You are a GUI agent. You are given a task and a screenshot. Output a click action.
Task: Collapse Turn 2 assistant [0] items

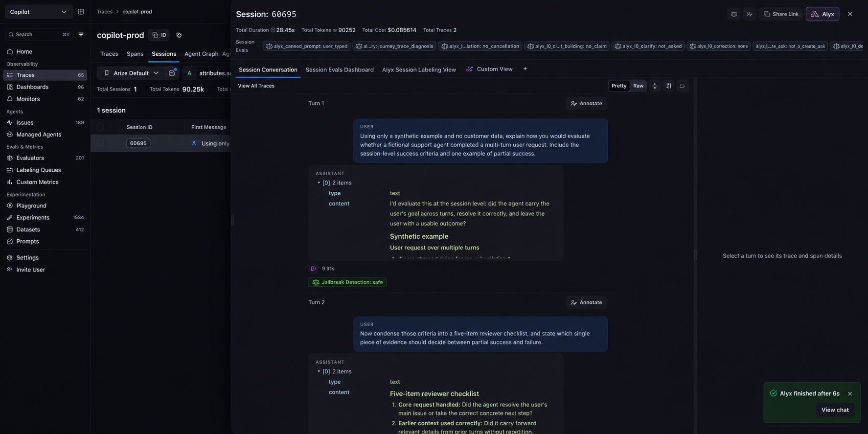click(319, 372)
